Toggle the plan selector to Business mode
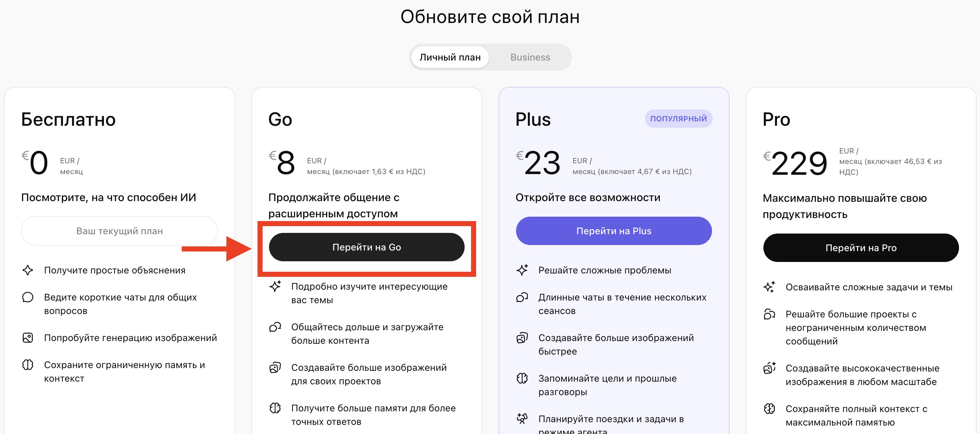This screenshot has height=434, width=980. [530, 57]
